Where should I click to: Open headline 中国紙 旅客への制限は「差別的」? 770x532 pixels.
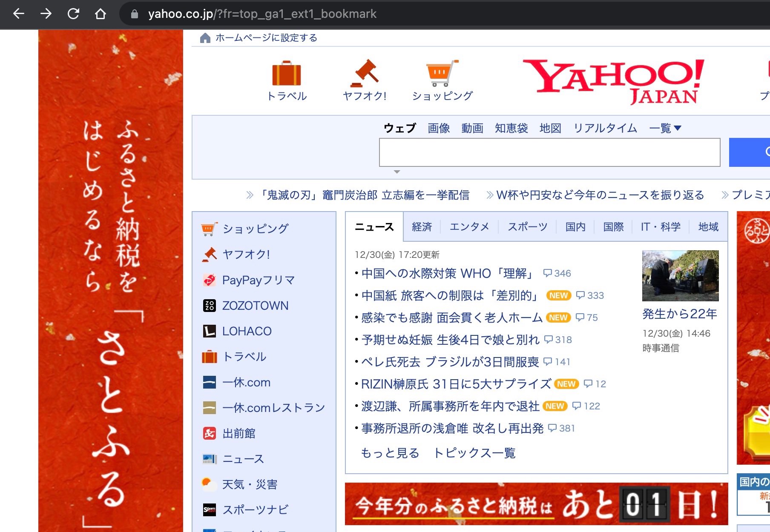[450, 295]
